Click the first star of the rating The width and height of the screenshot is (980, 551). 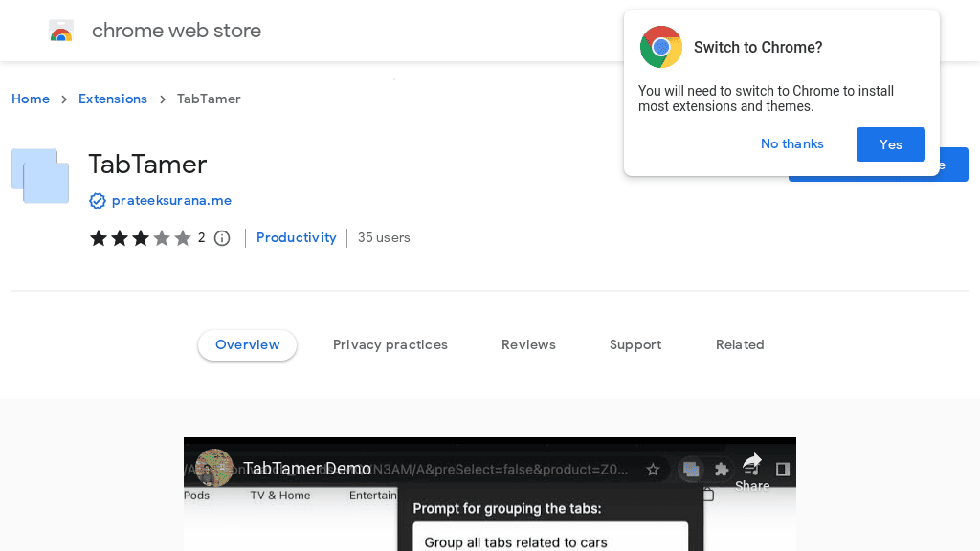[x=98, y=237]
